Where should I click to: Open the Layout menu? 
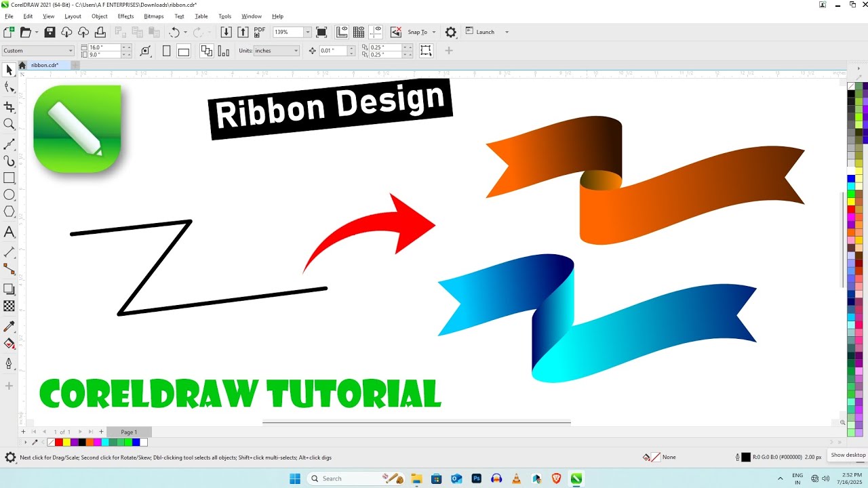[x=73, y=16]
